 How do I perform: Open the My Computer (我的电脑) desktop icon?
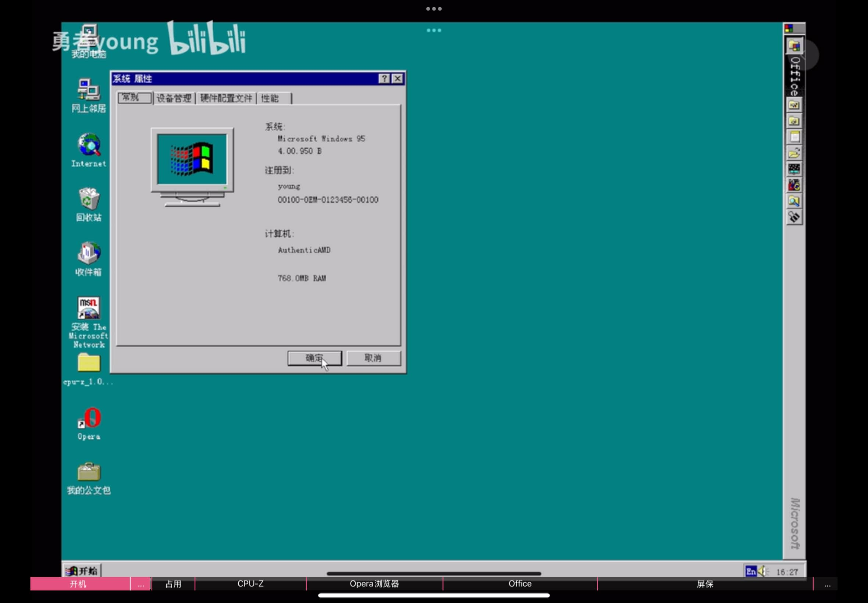(x=89, y=41)
